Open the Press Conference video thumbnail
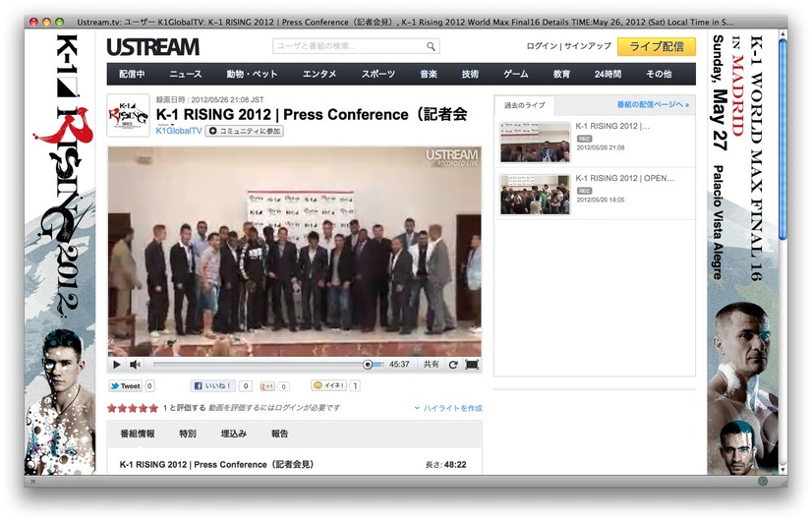 tap(535, 142)
